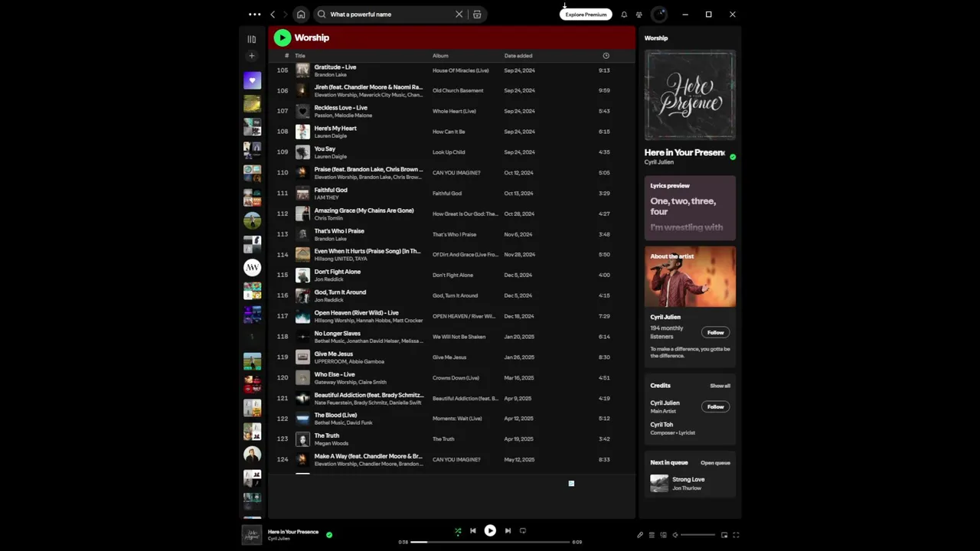Viewport: 980px width, 551px height.
Task: Sort by the Title column header
Action: (300, 56)
